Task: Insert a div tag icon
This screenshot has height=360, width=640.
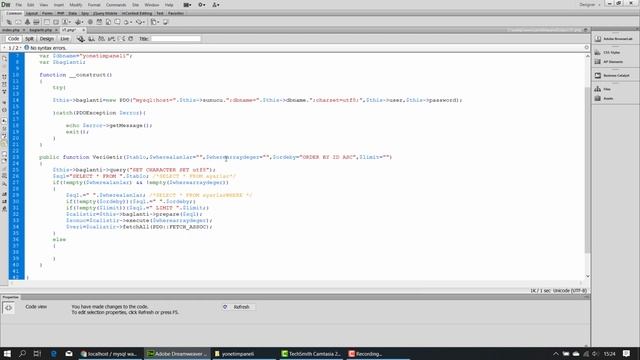Action: tap(56, 22)
